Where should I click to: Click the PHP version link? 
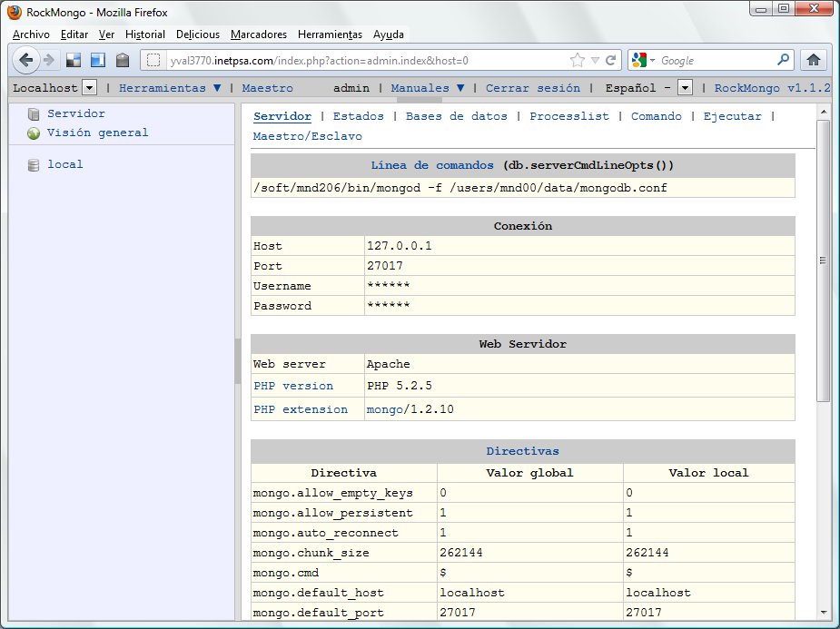point(293,386)
